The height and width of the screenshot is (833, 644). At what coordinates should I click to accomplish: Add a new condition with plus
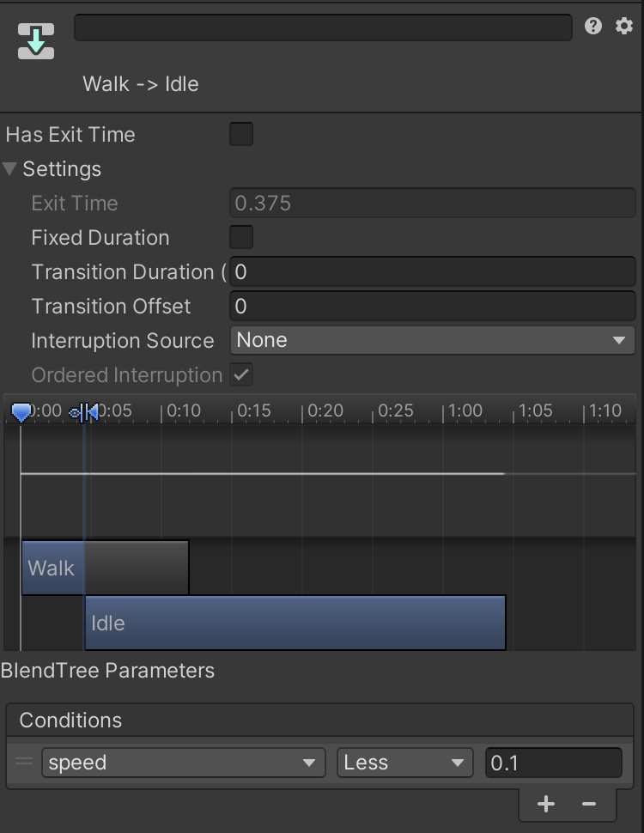pyautogui.click(x=546, y=804)
